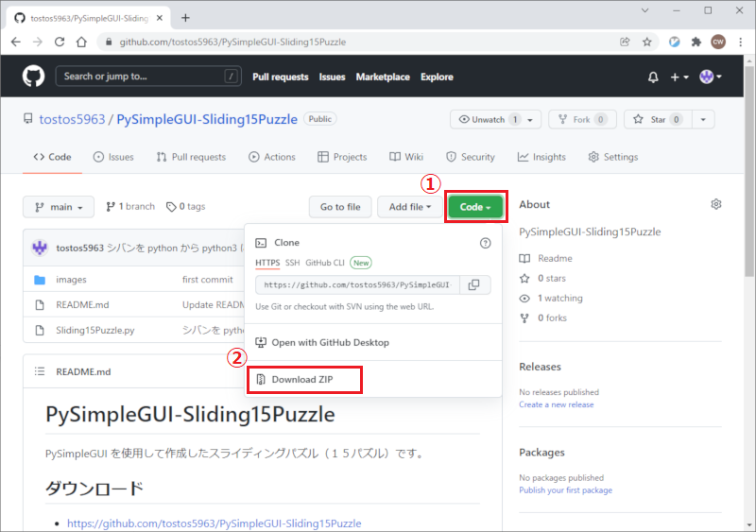Open the plus create-new menu
Viewport: 756px width, 532px height.
click(x=679, y=77)
